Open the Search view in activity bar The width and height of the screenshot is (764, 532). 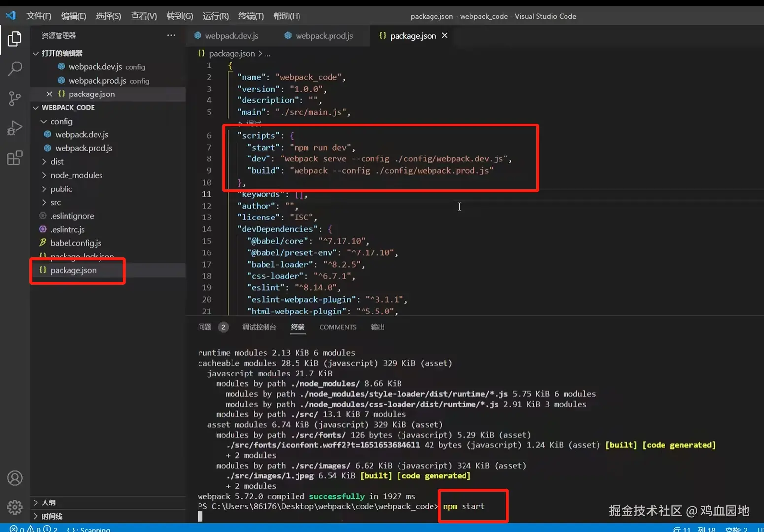15,68
